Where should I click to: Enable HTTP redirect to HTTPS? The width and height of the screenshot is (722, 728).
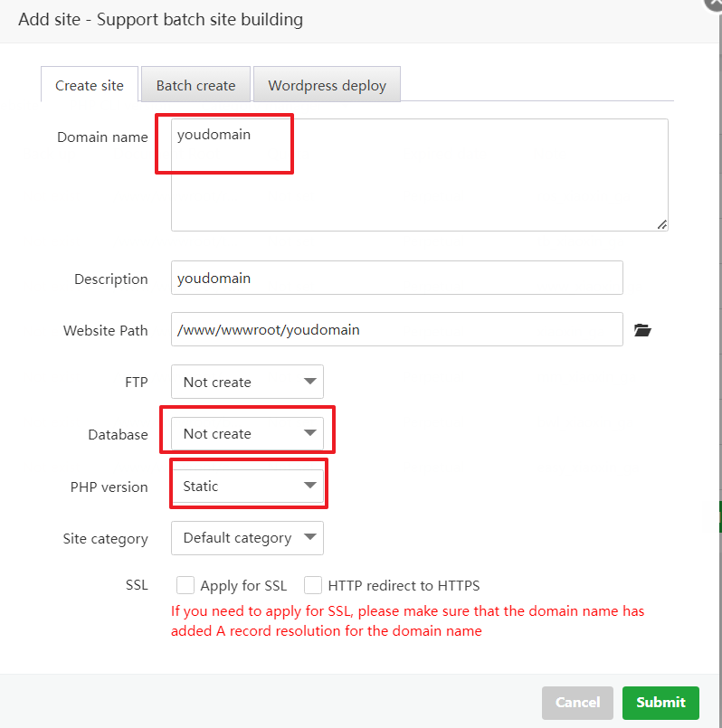pos(312,585)
